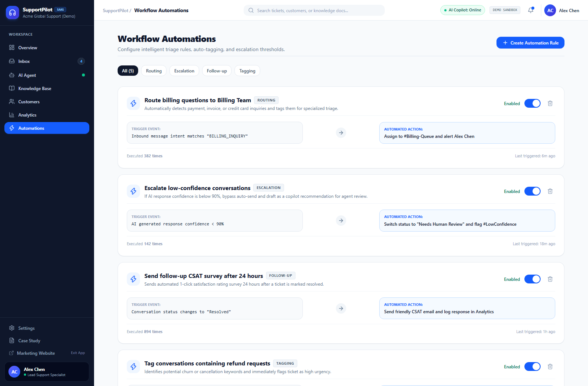Open Settings
Image resolution: width=588 pixels, height=386 pixels.
pyautogui.click(x=47, y=328)
